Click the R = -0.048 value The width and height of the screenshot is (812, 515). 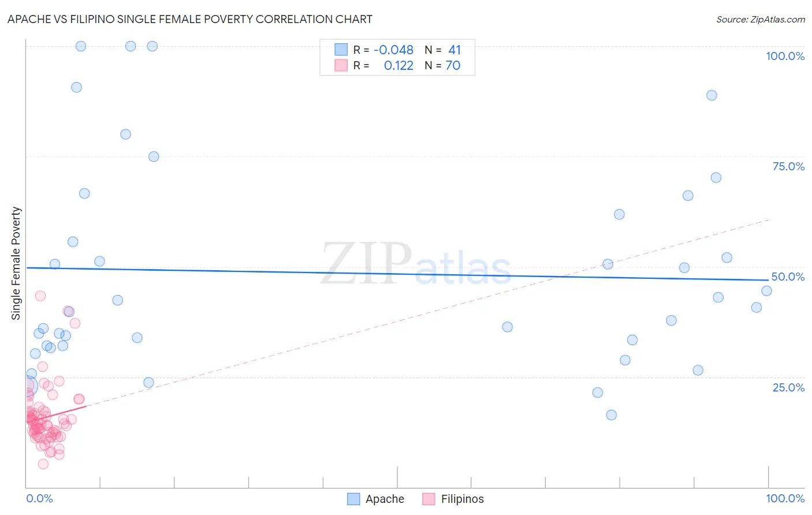[383, 50]
